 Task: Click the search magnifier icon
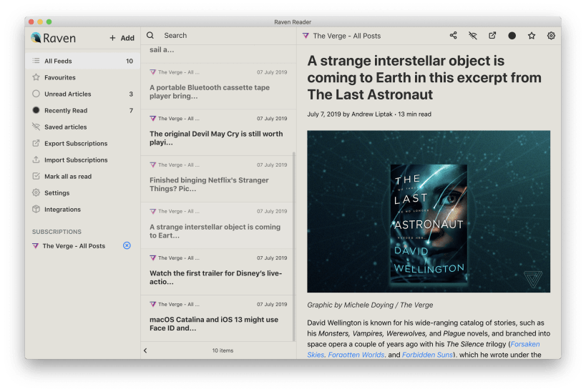point(150,35)
